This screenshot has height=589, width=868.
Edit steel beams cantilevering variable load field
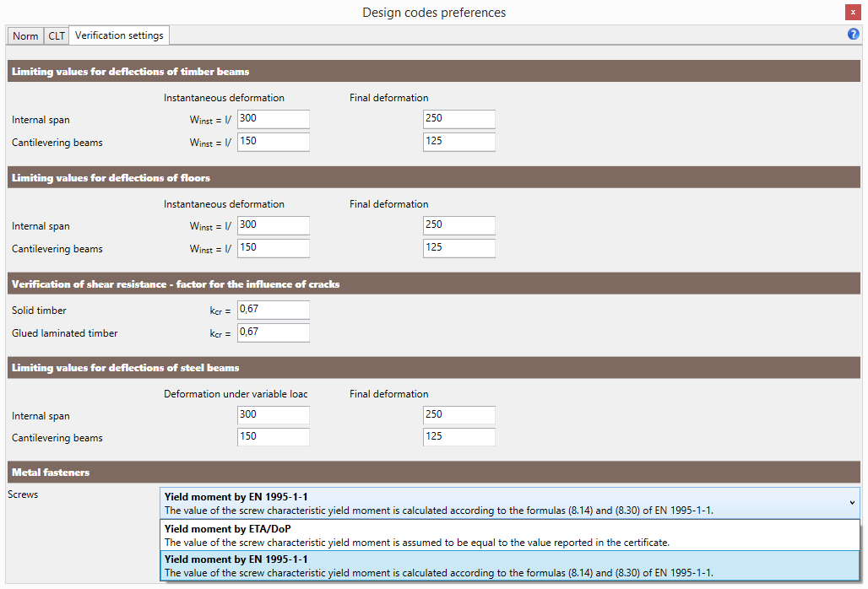point(274,437)
